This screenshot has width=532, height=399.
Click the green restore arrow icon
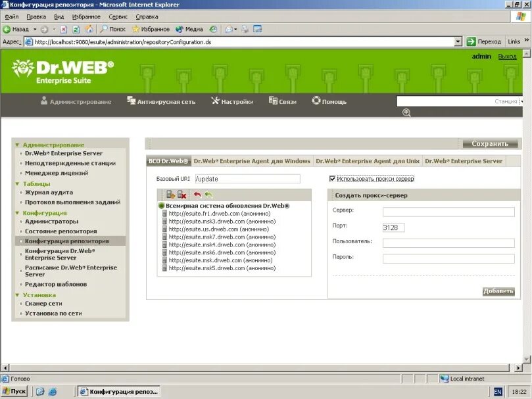click(208, 195)
